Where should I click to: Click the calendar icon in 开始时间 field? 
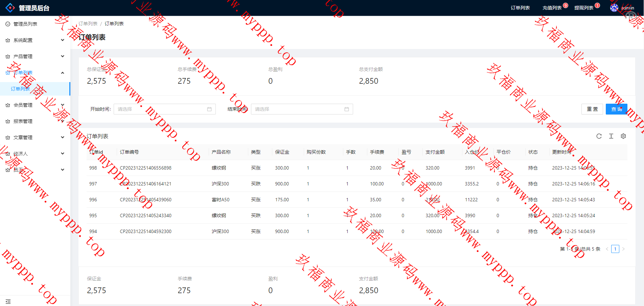coord(209,109)
